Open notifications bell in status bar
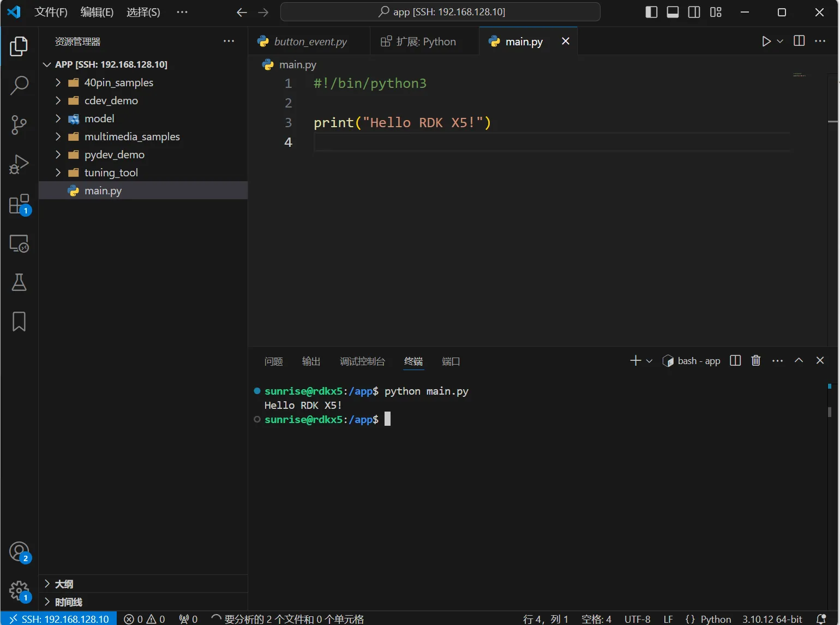 (x=821, y=619)
